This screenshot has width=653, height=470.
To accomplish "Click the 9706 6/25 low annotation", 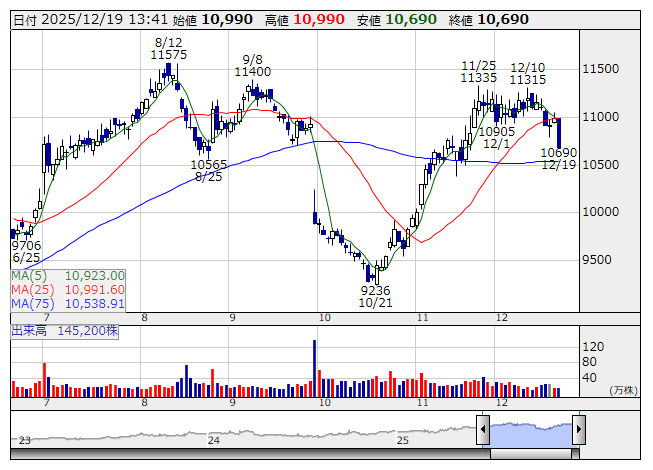I will (x=26, y=251).
